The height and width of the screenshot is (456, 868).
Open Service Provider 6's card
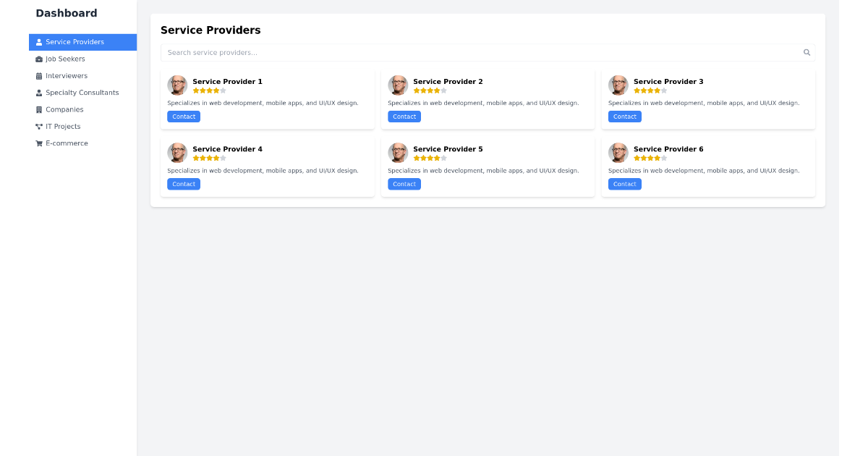point(708,166)
